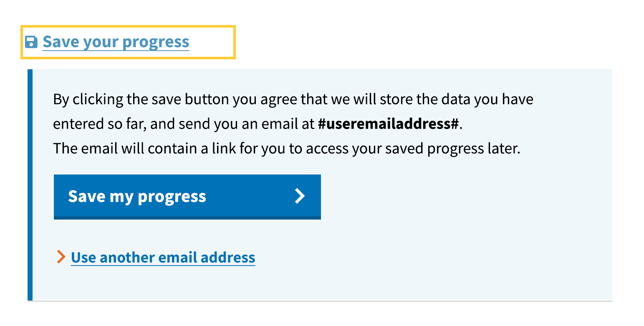This screenshot has width=644, height=326.
Task: Click sentence about email containing a link
Action: [x=286, y=149]
